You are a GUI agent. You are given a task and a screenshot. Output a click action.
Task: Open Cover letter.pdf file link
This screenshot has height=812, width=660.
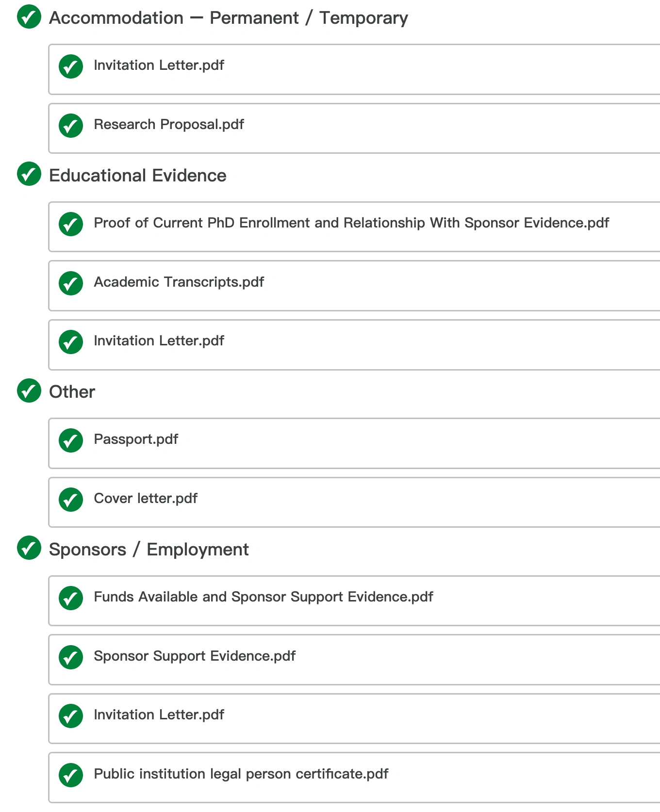(146, 498)
